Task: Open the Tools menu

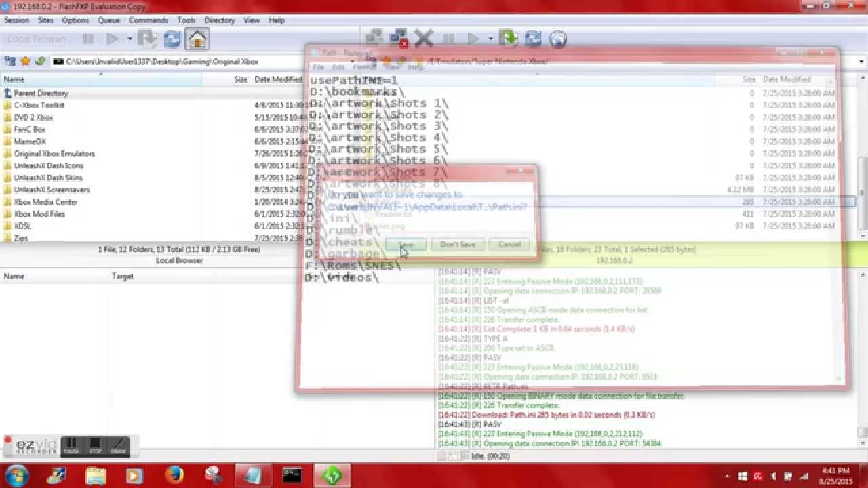Action: (186, 20)
